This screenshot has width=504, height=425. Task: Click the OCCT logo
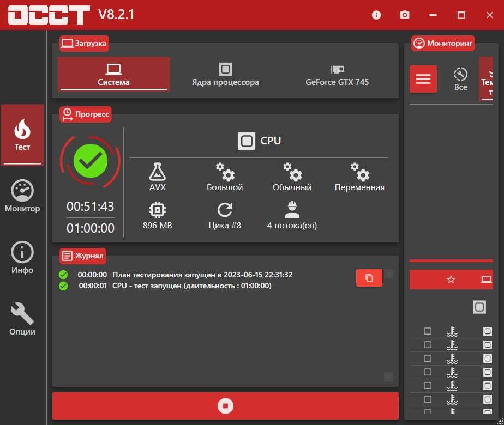pos(49,15)
